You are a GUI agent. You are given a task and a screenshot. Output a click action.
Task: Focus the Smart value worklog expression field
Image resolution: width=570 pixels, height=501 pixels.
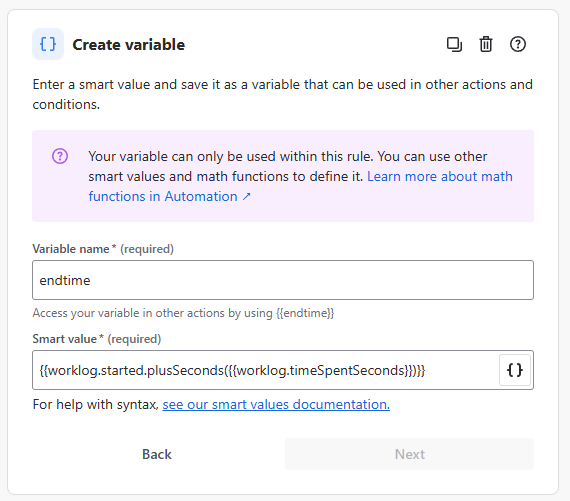265,370
